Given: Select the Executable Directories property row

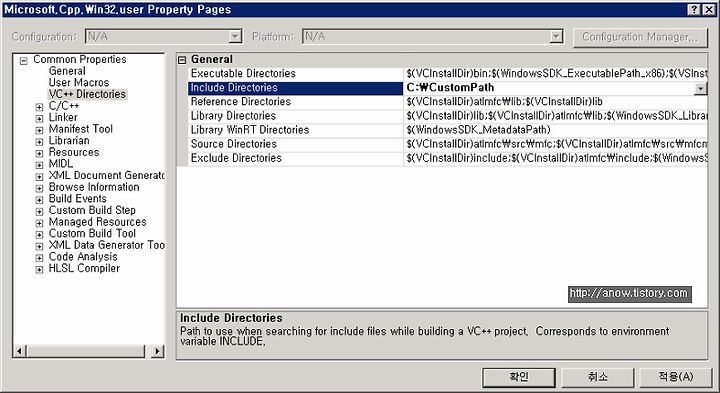Looking at the screenshot, I should tap(448, 74).
